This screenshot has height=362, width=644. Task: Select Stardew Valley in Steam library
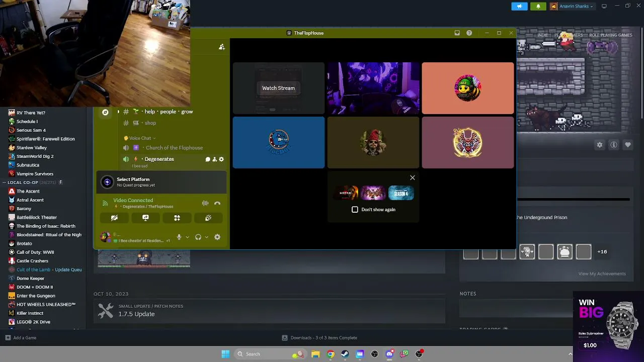pos(31,148)
